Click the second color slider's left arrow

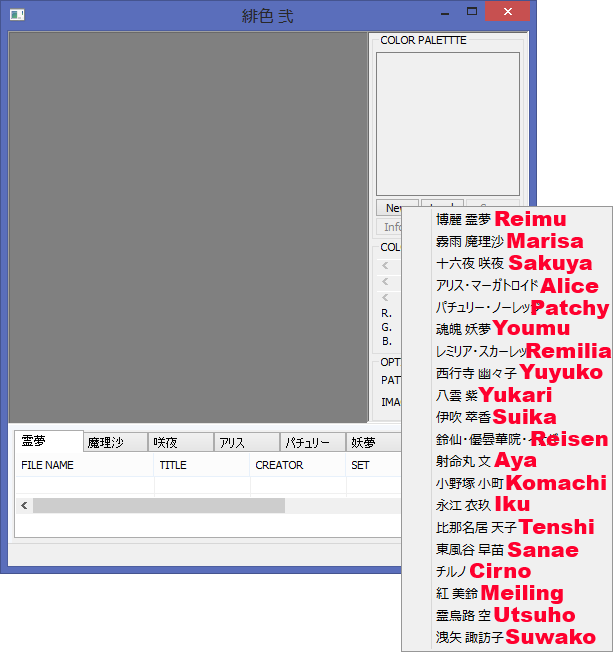[x=385, y=282]
